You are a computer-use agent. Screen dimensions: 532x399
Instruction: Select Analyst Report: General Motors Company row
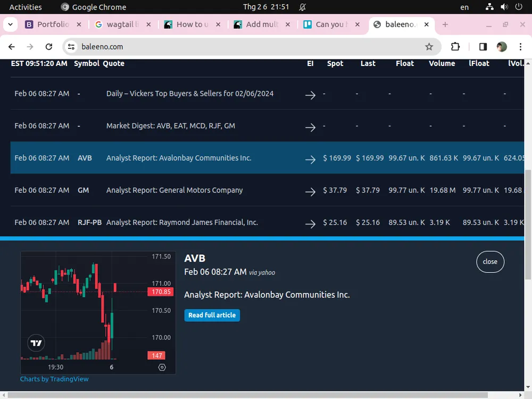click(x=267, y=190)
